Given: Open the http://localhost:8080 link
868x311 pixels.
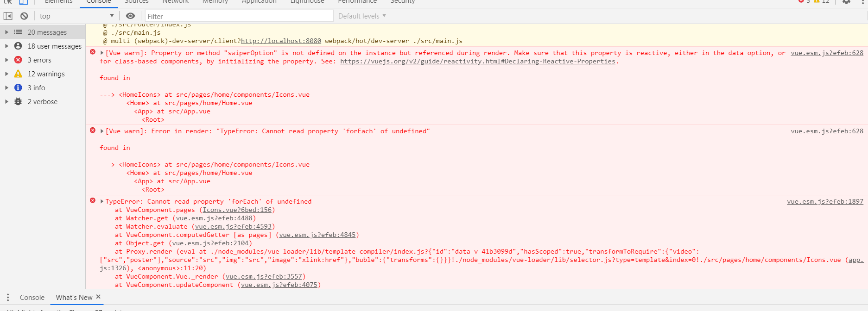Looking at the screenshot, I should point(281,41).
